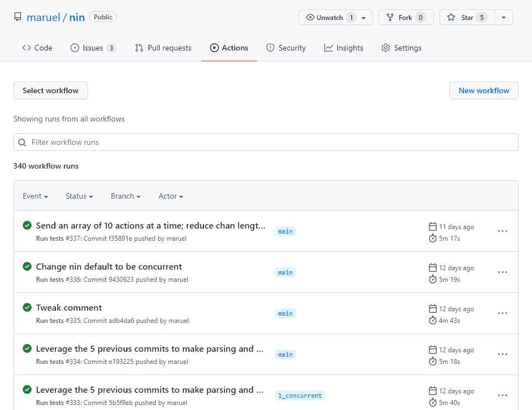The width and height of the screenshot is (532, 410).
Task: Click the Issues counter badge showing 3
Action: (x=111, y=48)
